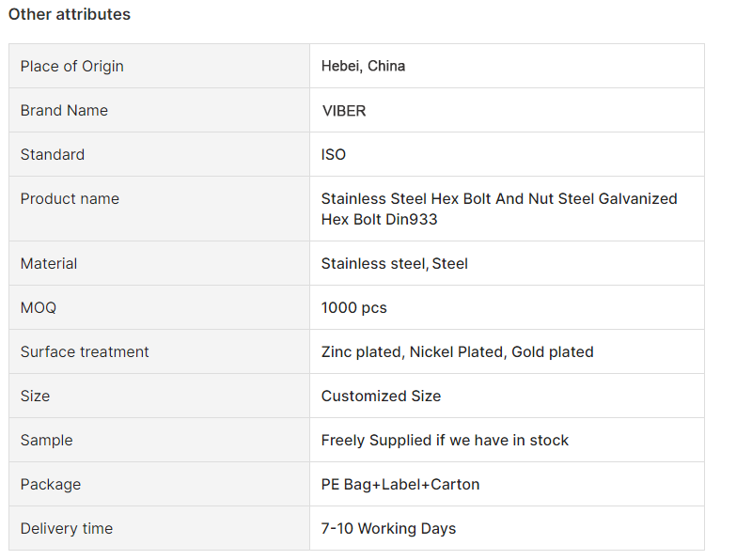Select the Material row label

pos(49,263)
